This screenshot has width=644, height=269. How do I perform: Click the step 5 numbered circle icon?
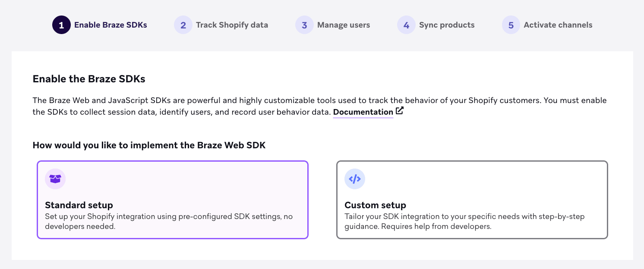(x=510, y=25)
